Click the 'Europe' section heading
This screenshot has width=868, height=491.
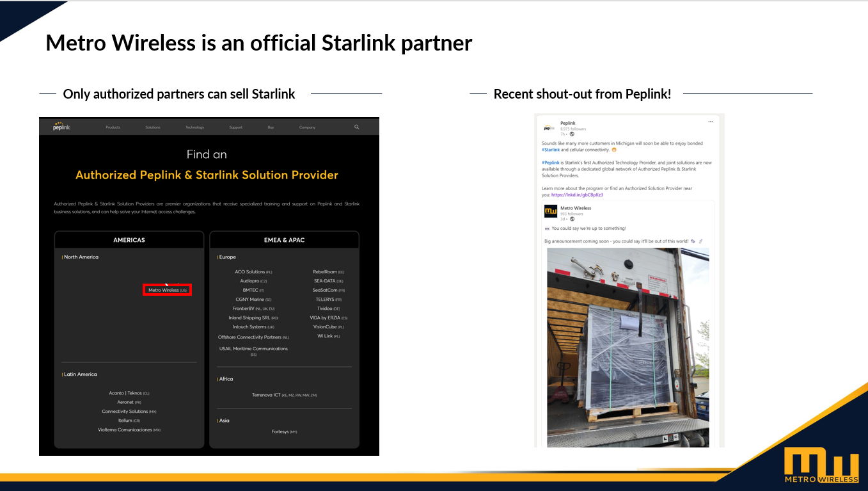point(227,257)
